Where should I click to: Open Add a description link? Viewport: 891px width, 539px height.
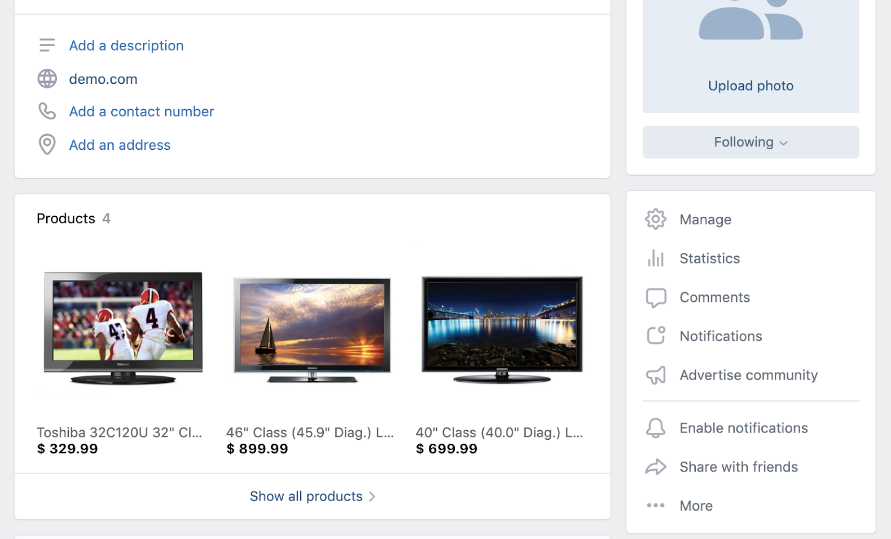point(126,45)
